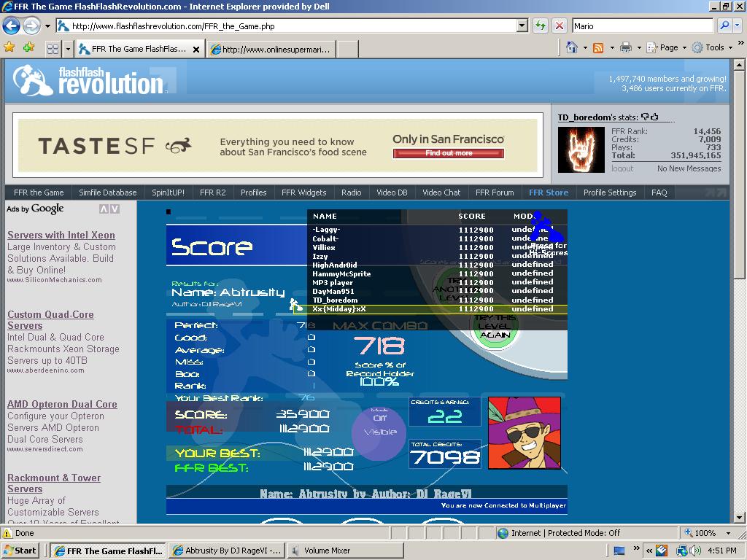Image resolution: width=747 pixels, height=560 pixels.
Task: Open Volume Mixer from the taskbar
Action: pyautogui.click(x=345, y=551)
